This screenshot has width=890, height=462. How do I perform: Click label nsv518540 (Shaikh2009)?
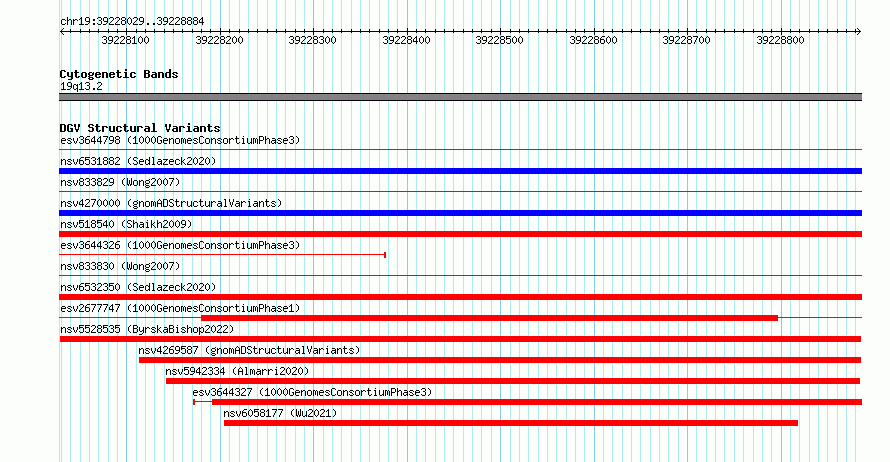[126, 224]
